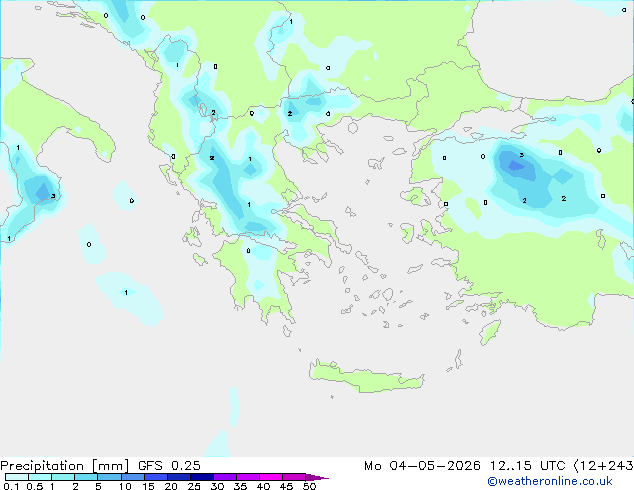Screen dimensions: 634x490
Task: Click the '50' legend scale label
Action: pos(309,486)
